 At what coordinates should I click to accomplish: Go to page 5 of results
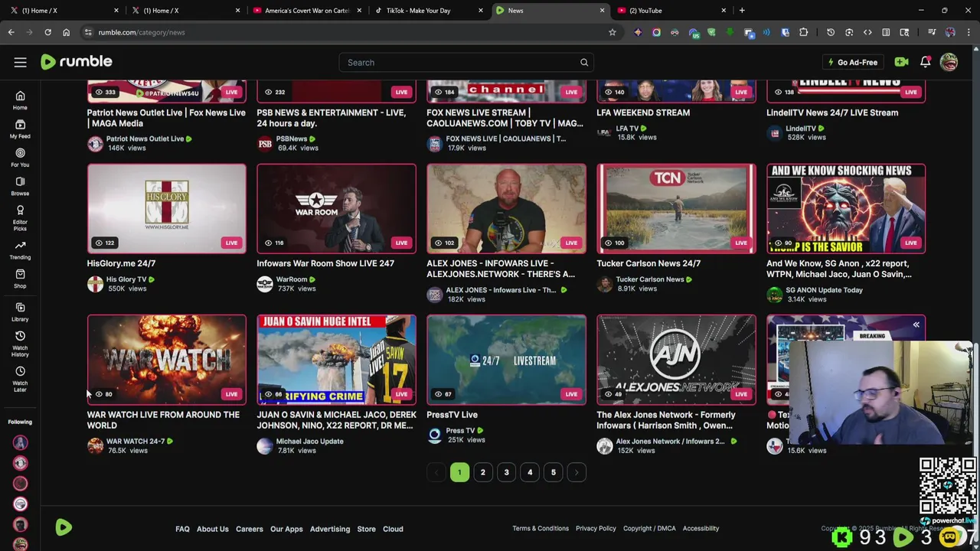click(x=553, y=472)
